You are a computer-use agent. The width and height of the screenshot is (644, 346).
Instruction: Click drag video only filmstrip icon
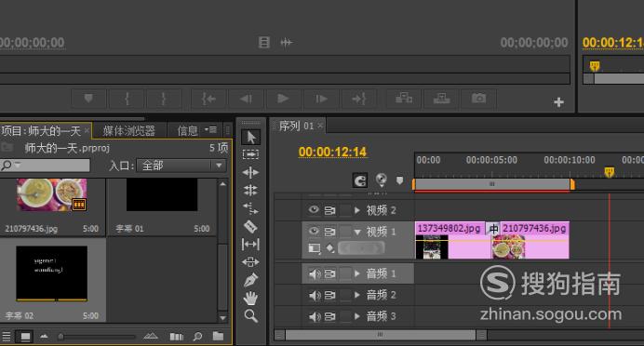(x=264, y=42)
